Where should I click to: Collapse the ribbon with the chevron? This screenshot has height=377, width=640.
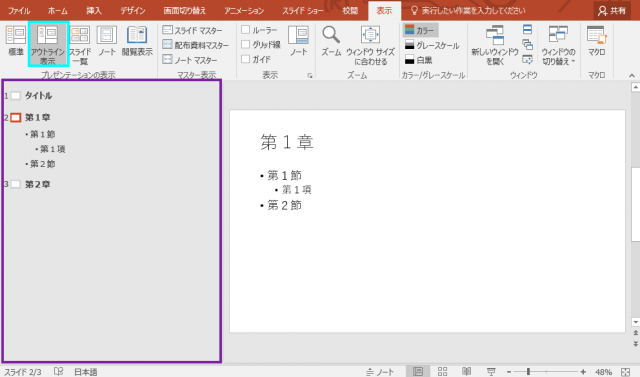point(631,75)
